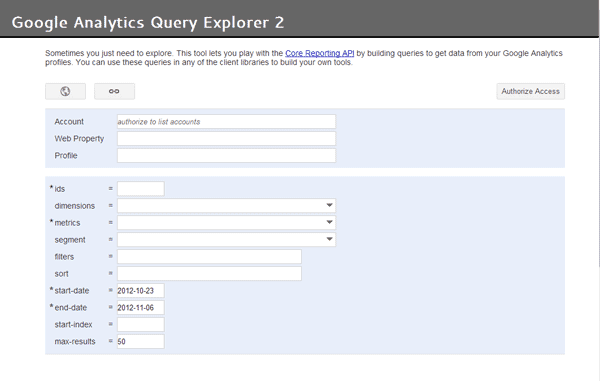Image resolution: width=600 pixels, height=381 pixels.
Task: Click the filters text field
Action: coord(209,257)
